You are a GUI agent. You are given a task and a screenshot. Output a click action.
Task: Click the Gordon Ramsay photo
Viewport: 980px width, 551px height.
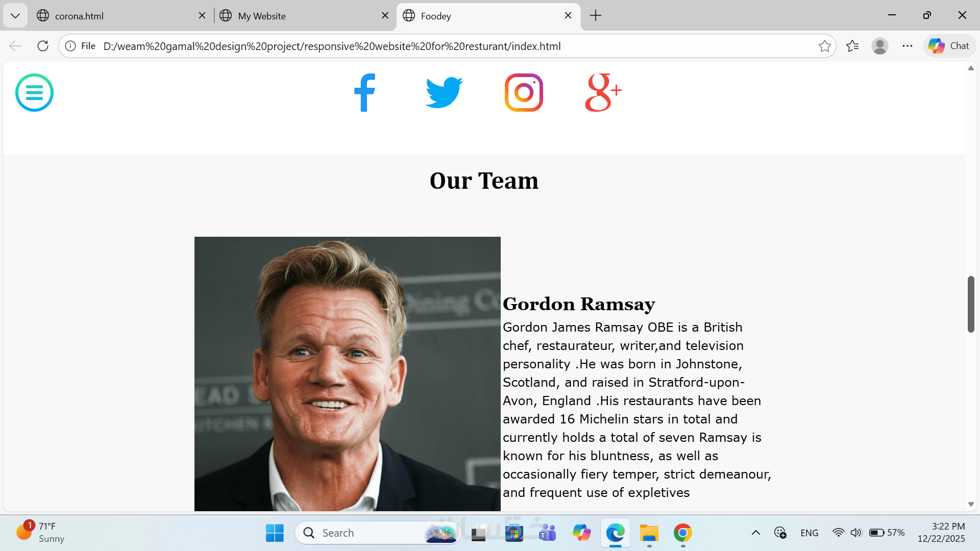(348, 374)
